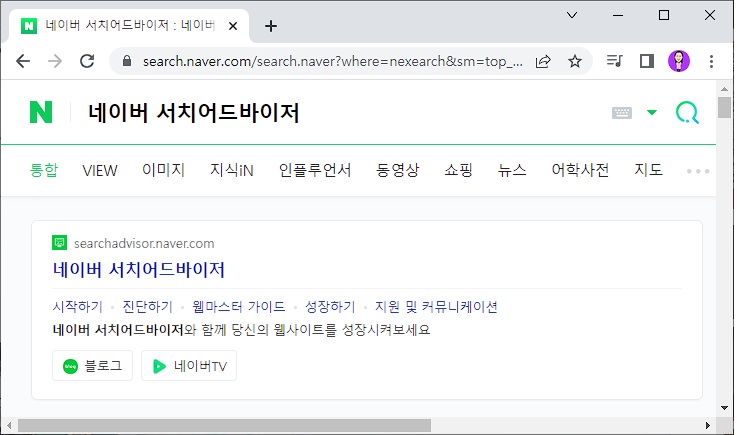
Task: Open the 시작하기 sublink
Action: tap(78, 307)
